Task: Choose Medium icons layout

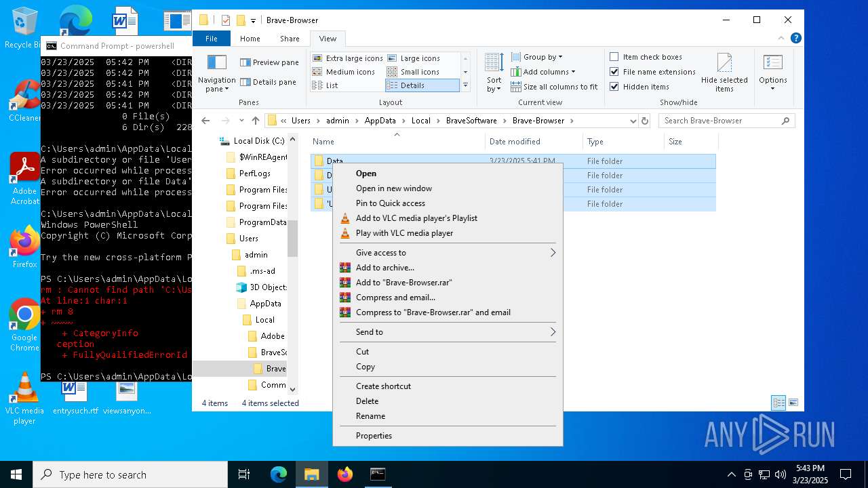Action: pos(344,72)
